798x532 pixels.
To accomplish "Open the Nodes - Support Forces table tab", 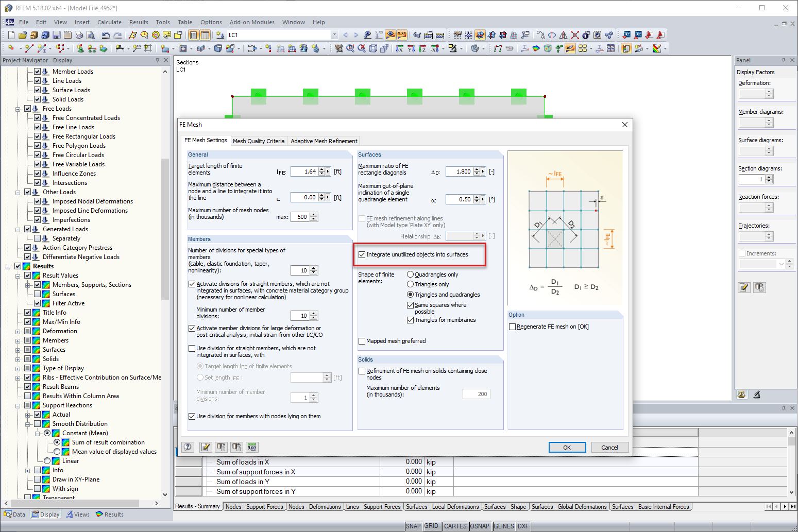I will coord(254,507).
